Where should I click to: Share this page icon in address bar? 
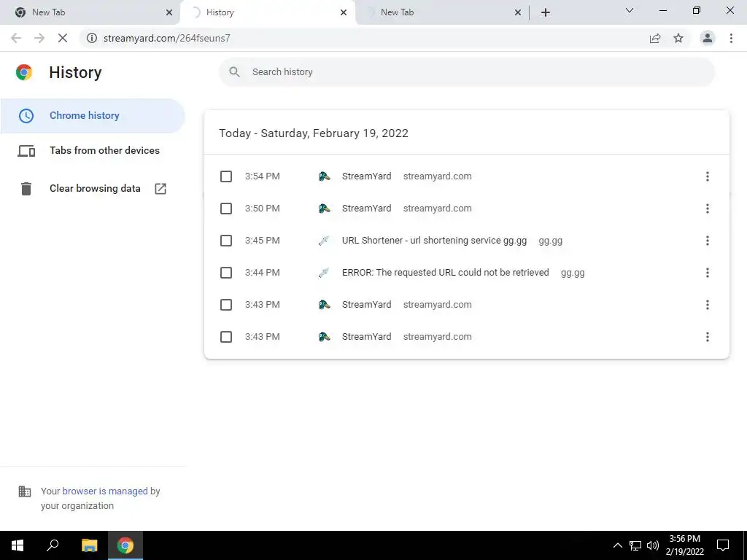(x=655, y=38)
